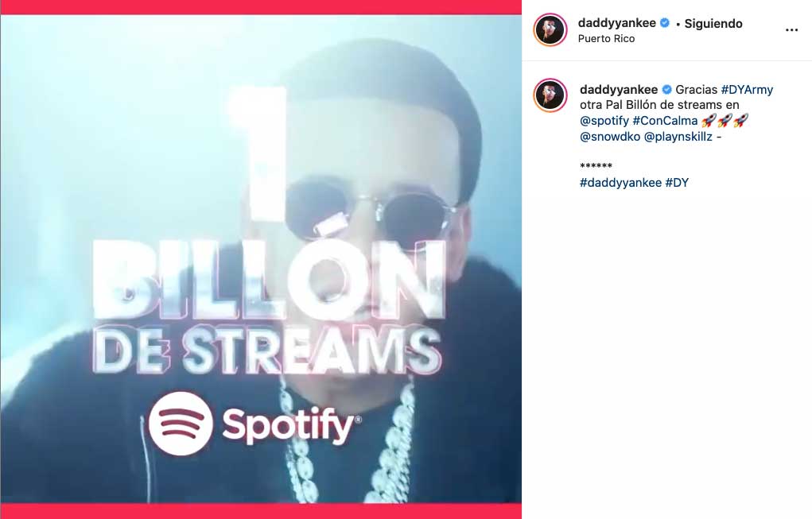
Task: Visit the @snowdko profile mention
Action: 610,137
